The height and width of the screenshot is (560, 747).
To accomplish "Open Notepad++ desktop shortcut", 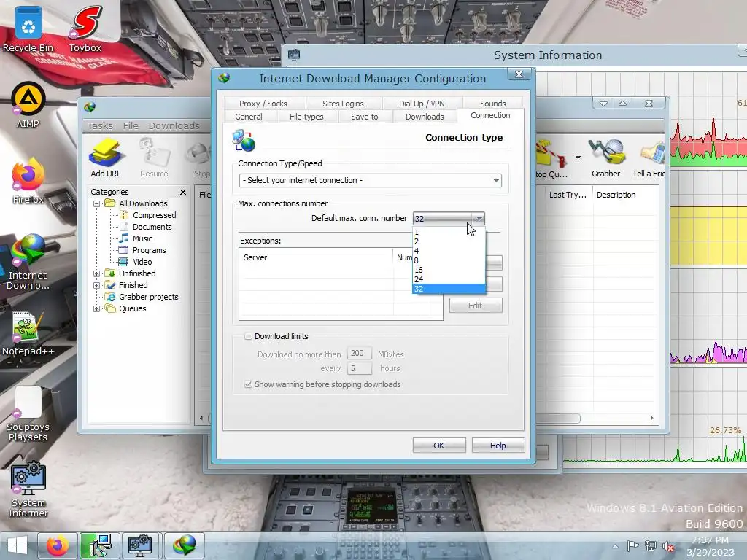I will pos(28,333).
